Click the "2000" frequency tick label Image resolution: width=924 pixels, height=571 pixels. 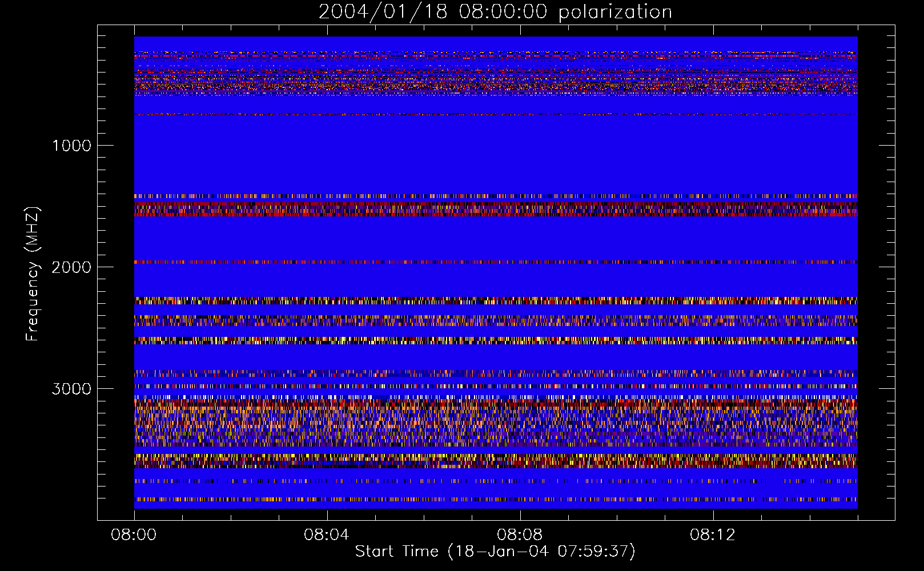pos(71,267)
